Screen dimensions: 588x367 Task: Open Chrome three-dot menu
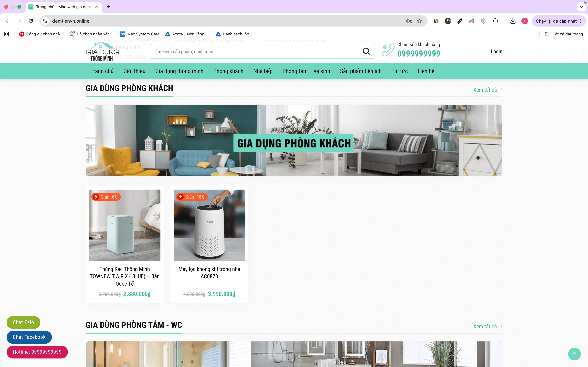(581, 21)
